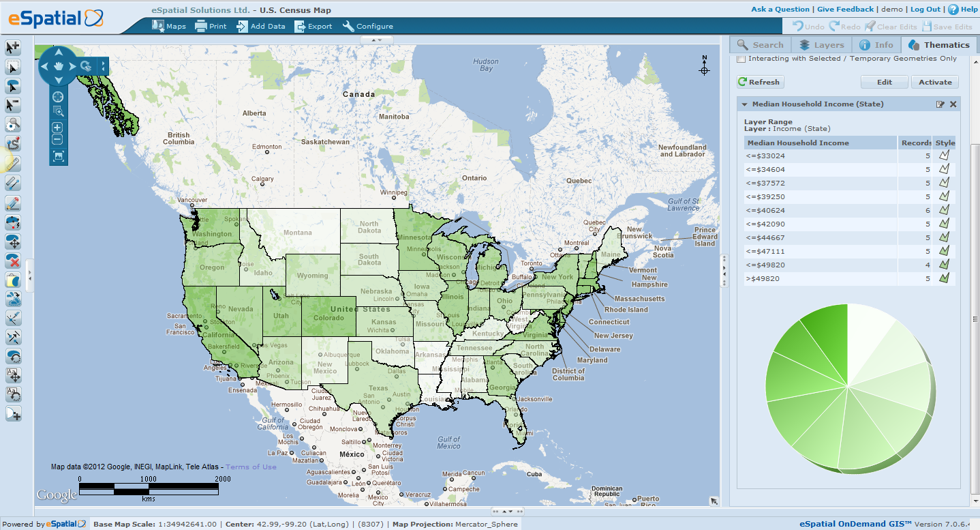Activate the select-by-polygon tool

[13, 86]
